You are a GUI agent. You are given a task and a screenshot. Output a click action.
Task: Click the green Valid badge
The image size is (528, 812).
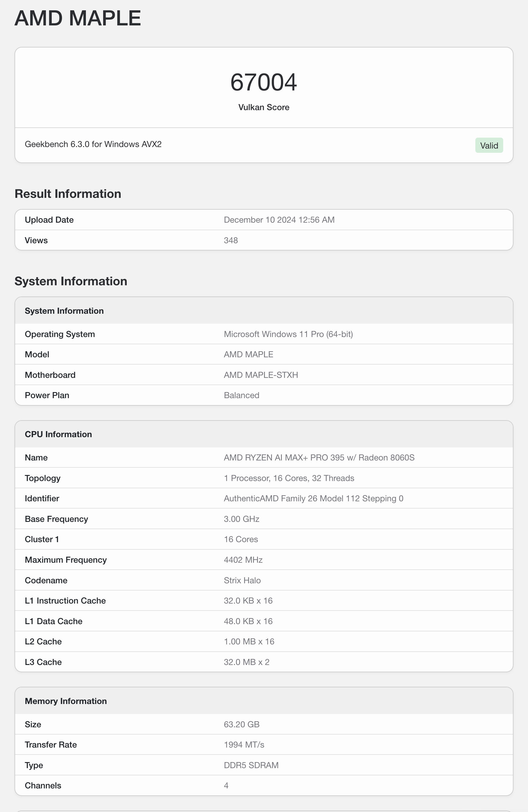pos(489,145)
